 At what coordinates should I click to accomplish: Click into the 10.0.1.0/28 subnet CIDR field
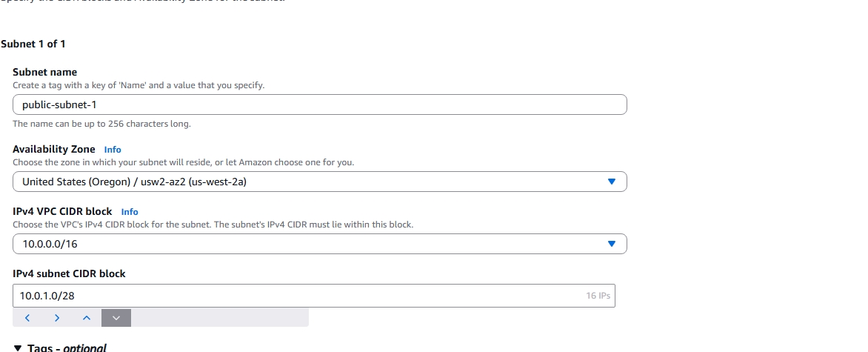point(296,296)
